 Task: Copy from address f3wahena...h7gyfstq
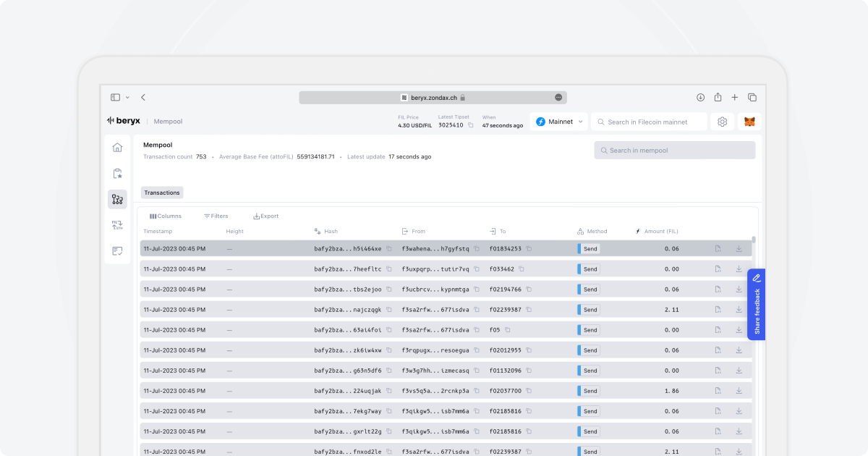(x=477, y=248)
